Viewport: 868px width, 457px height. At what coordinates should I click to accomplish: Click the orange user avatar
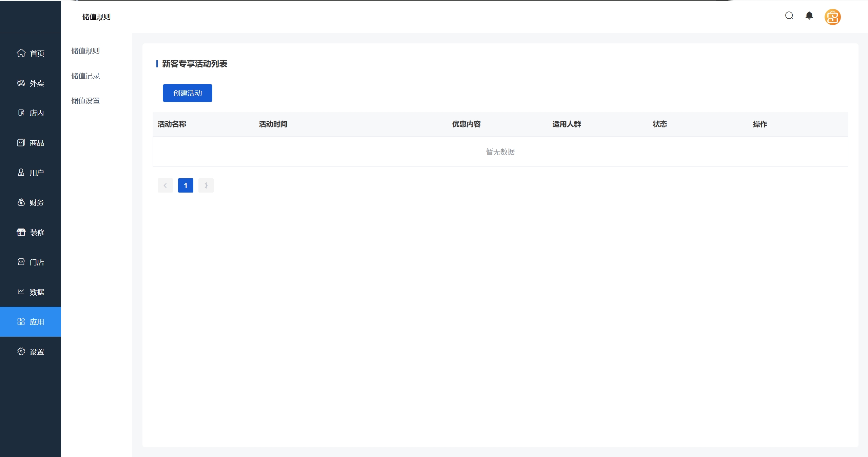(832, 17)
